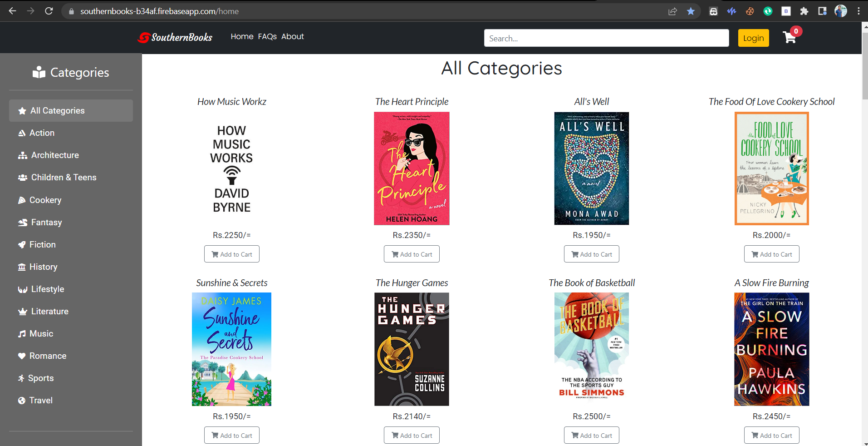Select the Fantasy category in sidebar
Screen dimensions: 868x446
pos(46,222)
